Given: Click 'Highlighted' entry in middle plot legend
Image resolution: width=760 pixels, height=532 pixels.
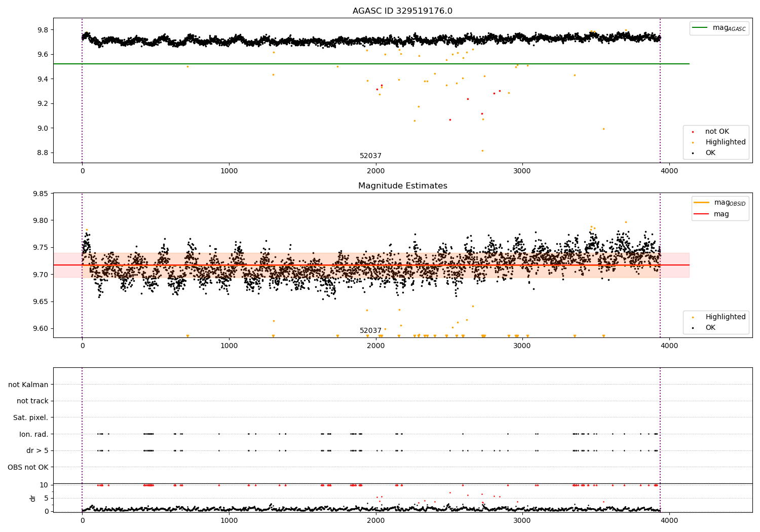Looking at the screenshot, I should pos(726,317).
